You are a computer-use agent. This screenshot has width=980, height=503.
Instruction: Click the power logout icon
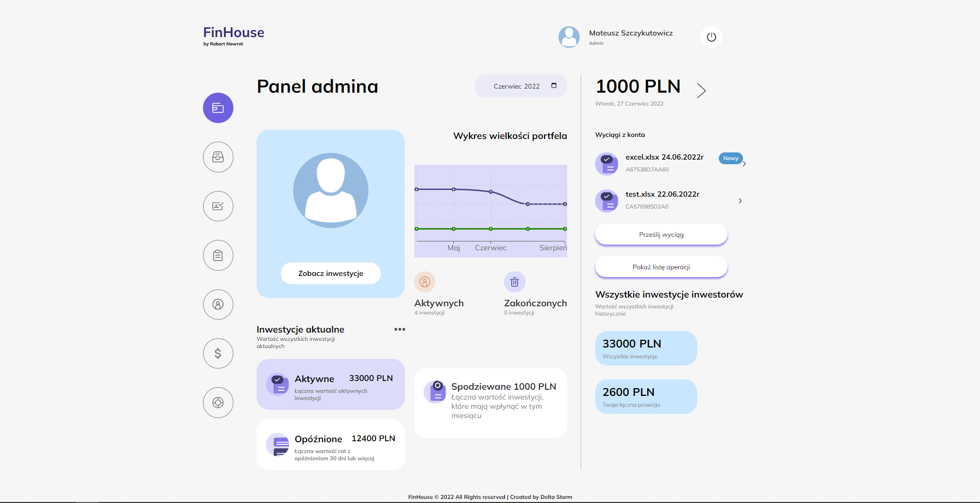click(x=711, y=37)
